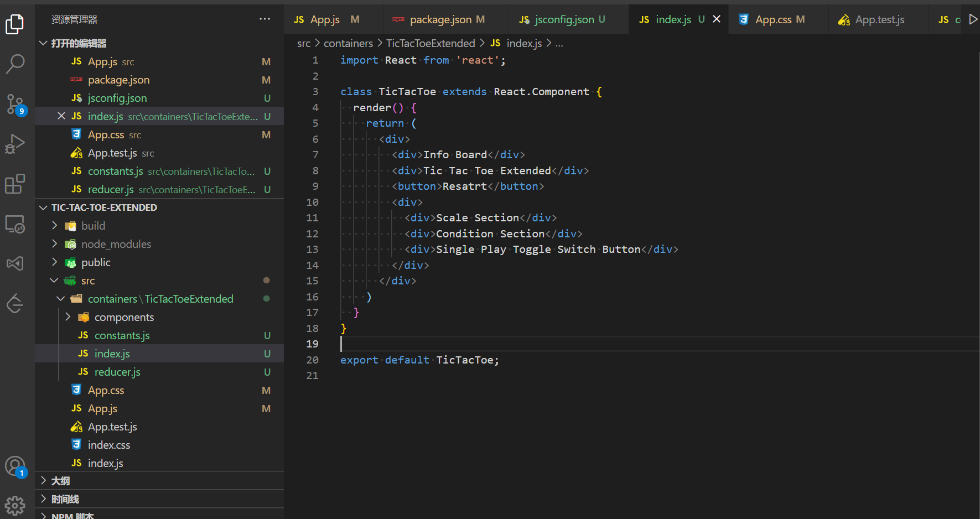Viewport: 980px width, 519px height.
Task: Open the Remote Explorer icon
Action: [x=15, y=224]
